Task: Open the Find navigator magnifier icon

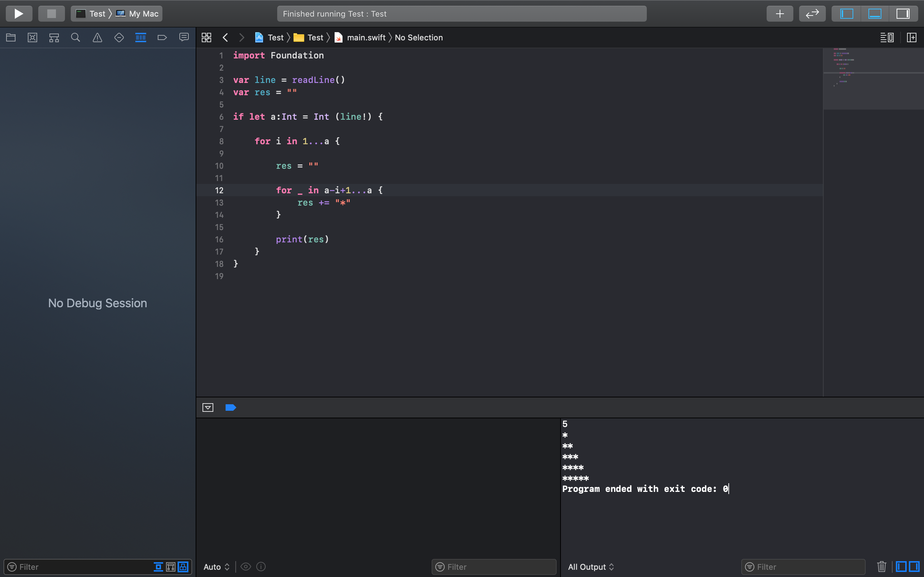Action: 75,38
